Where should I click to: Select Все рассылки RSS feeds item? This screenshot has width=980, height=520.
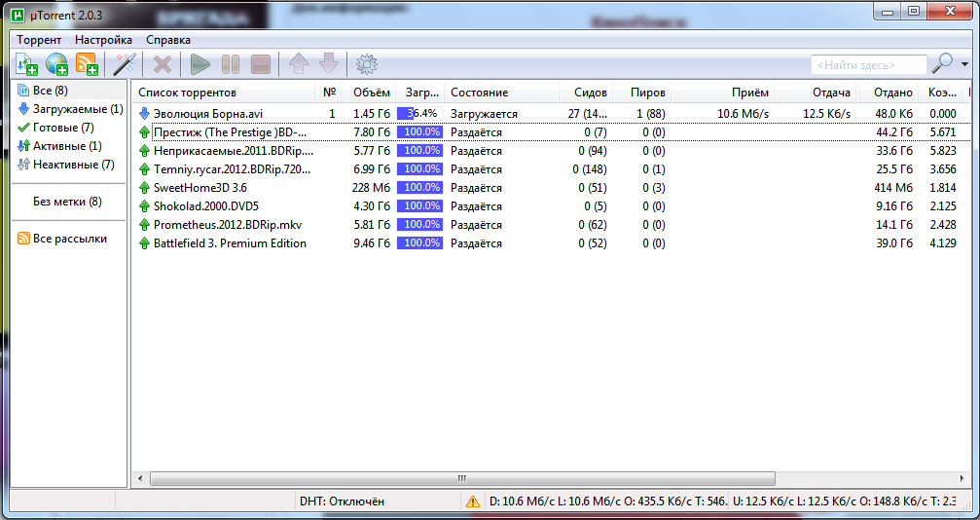pyautogui.click(x=68, y=239)
